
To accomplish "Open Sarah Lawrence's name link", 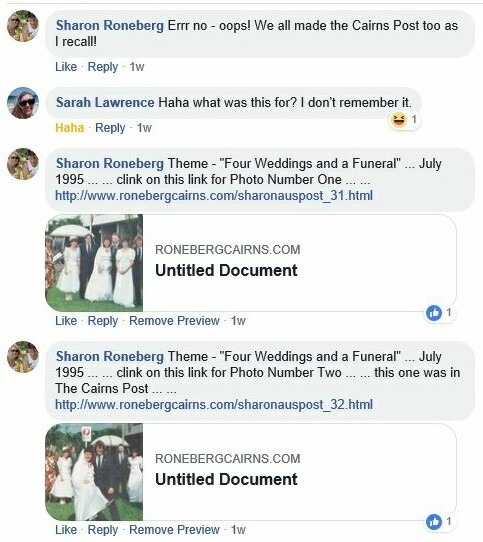I will [105, 103].
